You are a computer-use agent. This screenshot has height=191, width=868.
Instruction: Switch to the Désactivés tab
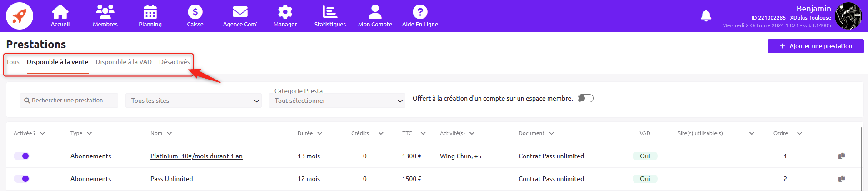(x=174, y=62)
